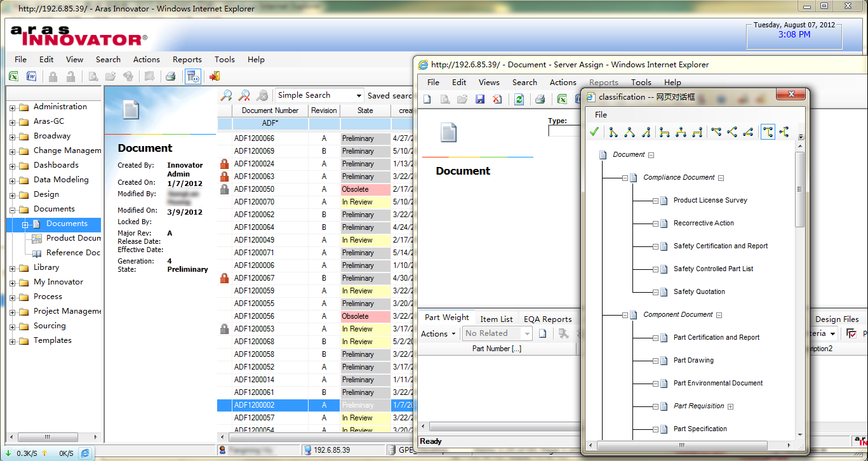Select My Innovator folder in navigation tree
Image resolution: width=868 pixels, height=461 pixels.
(58, 282)
